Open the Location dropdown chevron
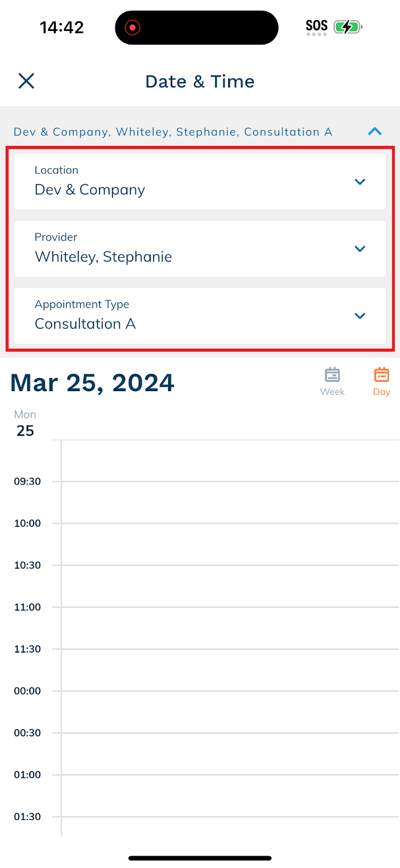The image size is (400, 868). click(360, 182)
